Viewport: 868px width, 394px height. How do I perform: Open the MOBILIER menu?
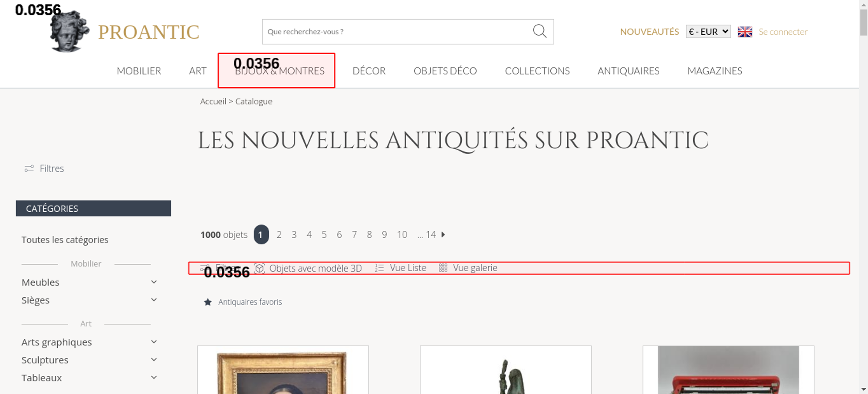click(x=139, y=71)
